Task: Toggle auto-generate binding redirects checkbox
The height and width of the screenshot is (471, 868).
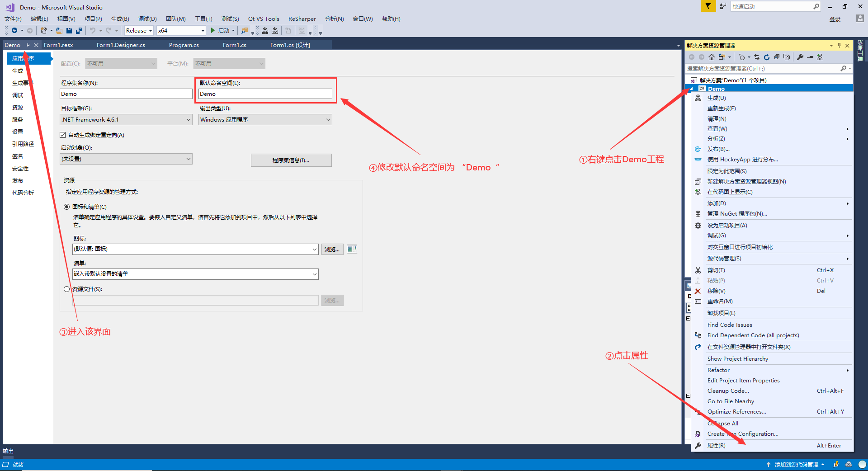Action: pyautogui.click(x=63, y=135)
